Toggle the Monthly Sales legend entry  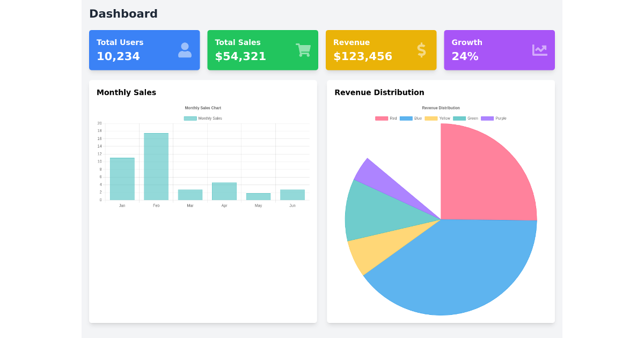pyautogui.click(x=202, y=118)
